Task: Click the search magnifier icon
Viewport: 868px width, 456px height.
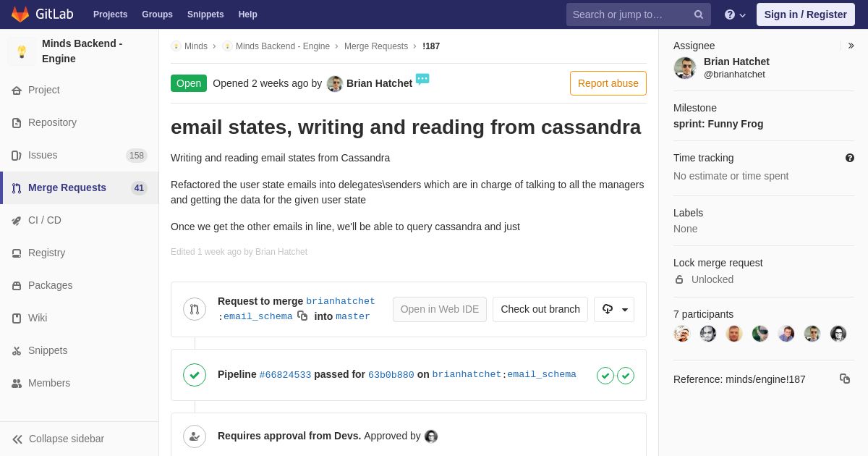Action: click(x=699, y=14)
